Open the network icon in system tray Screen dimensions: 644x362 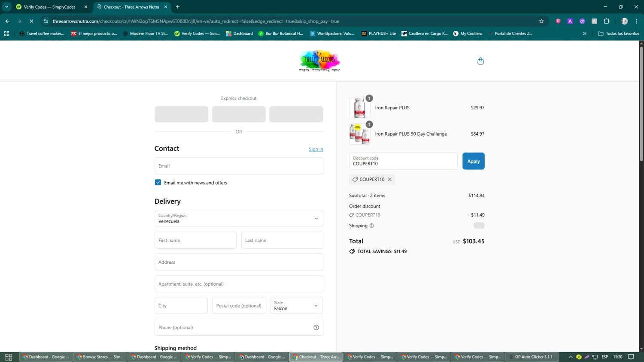point(595,357)
